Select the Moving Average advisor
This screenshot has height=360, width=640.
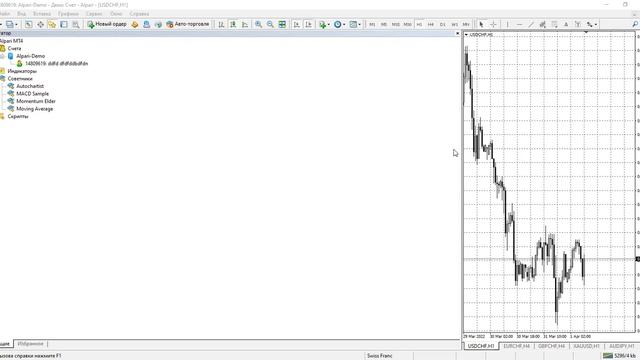35,109
